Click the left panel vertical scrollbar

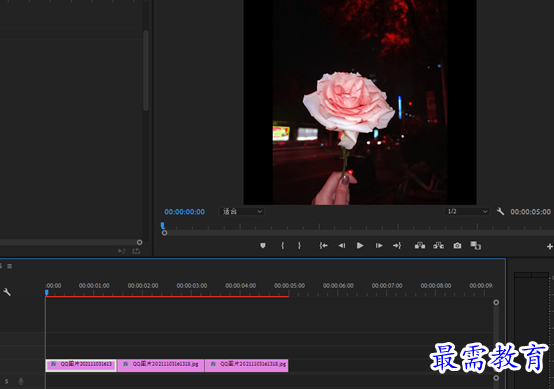point(146,71)
